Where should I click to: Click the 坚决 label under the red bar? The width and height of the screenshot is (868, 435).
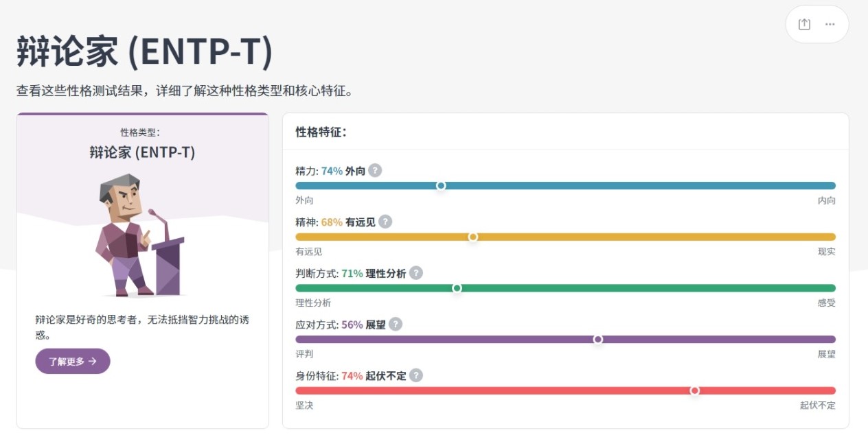pos(304,405)
